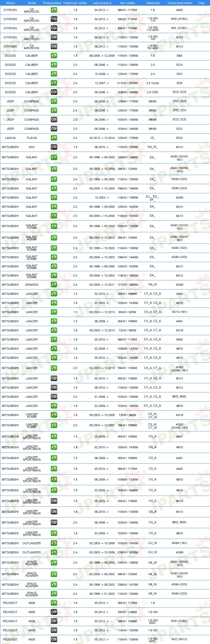
Task: Click the 12.2007 -> production years cell
Action: pyautogui.click(x=102, y=83)
